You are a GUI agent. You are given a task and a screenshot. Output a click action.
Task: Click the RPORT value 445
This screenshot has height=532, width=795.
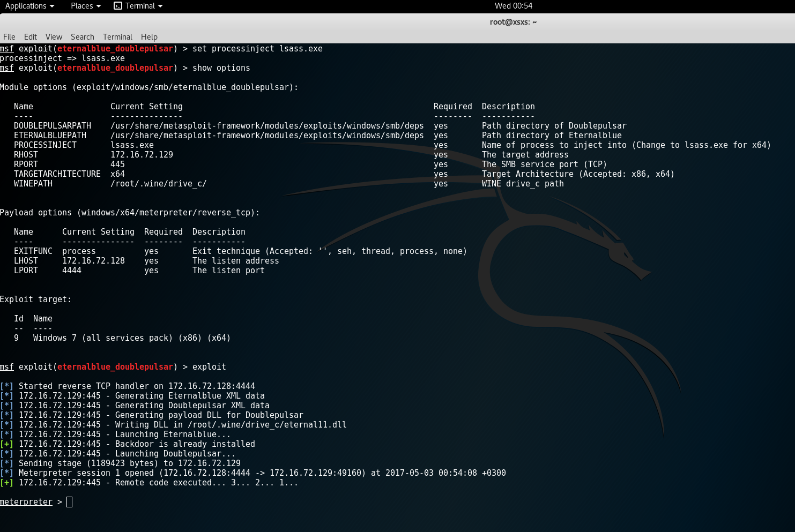tap(117, 164)
